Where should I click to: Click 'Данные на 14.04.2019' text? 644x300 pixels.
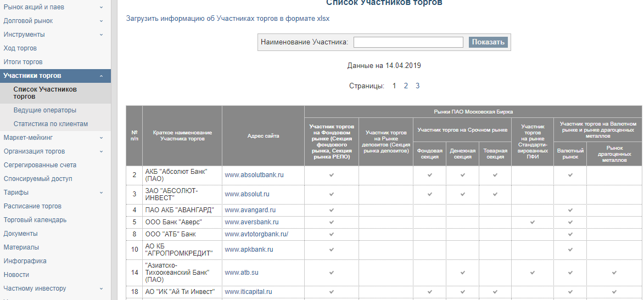pyautogui.click(x=384, y=66)
